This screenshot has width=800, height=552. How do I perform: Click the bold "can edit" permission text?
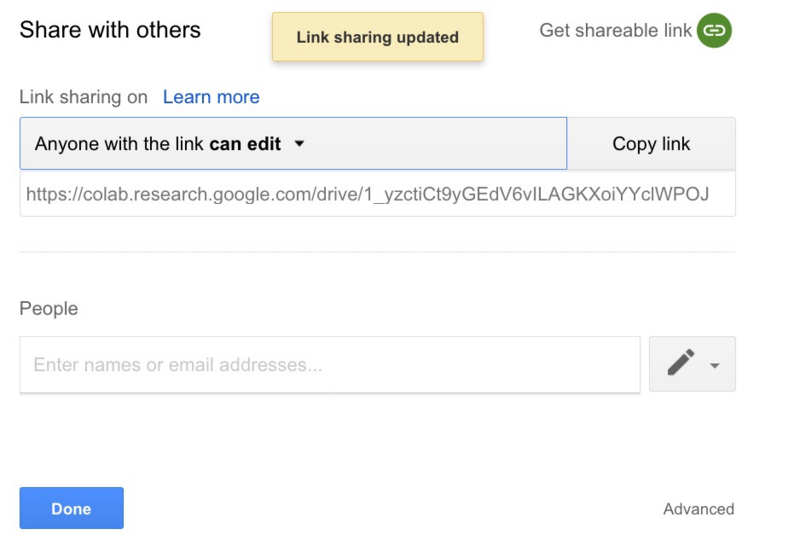click(245, 144)
